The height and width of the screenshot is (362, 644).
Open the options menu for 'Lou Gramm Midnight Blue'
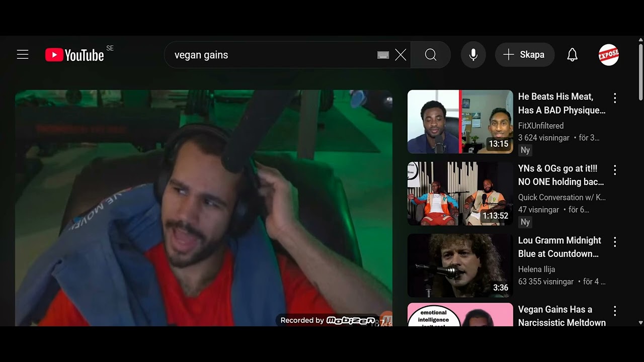(x=614, y=242)
